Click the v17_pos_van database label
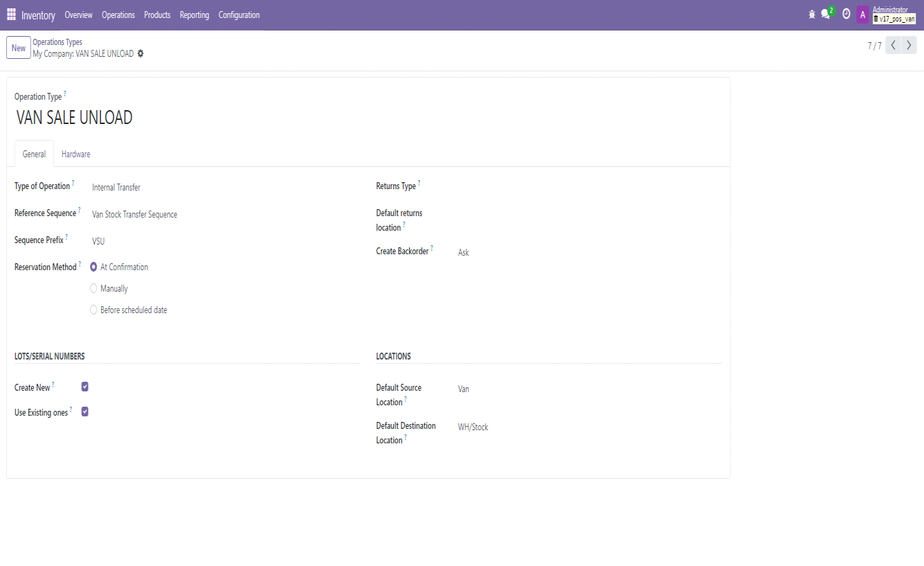The width and height of the screenshot is (924, 566). (894, 19)
